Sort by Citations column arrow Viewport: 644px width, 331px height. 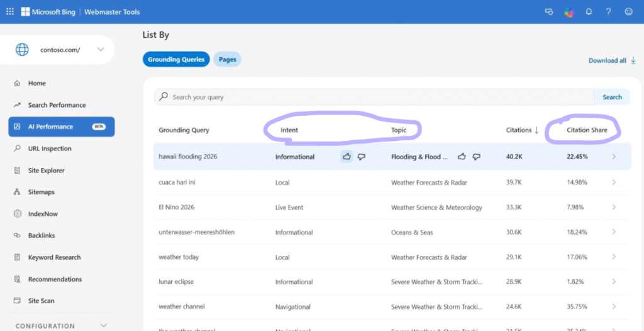point(536,130)
